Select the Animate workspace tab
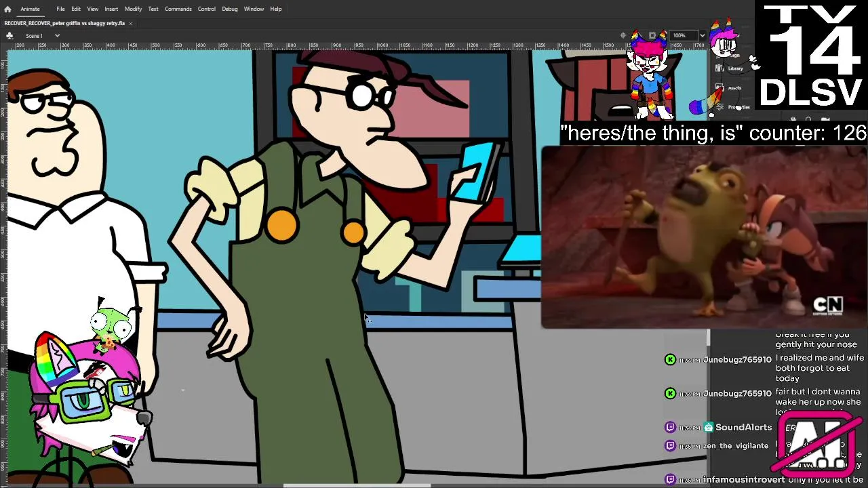The height and width of the screenshot is (488, 868). pyautogui.click(x=30, y=9)
